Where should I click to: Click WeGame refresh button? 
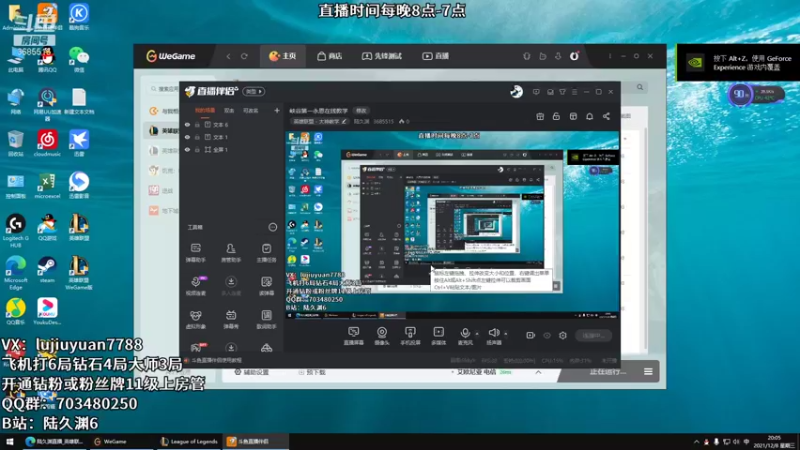[244, 56]
